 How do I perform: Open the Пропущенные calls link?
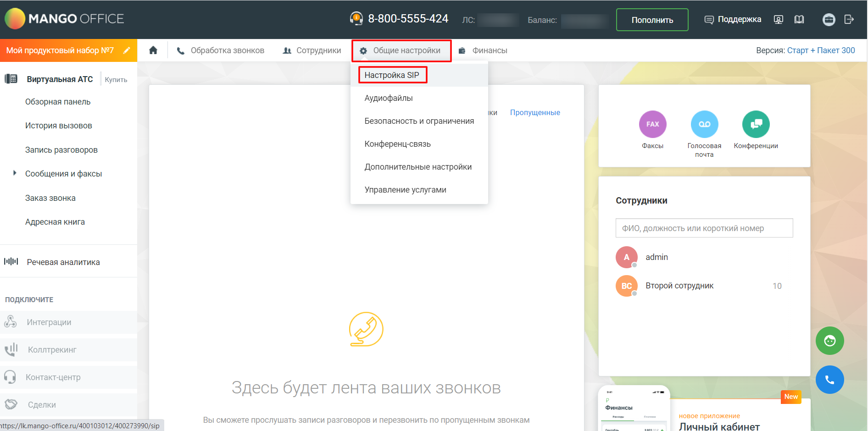click(535, 113)
